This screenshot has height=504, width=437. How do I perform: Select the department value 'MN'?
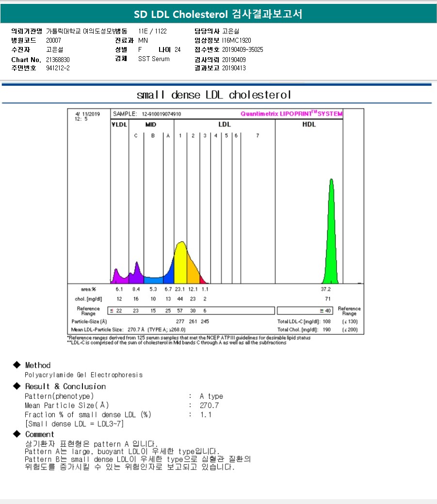click(143, 41)
